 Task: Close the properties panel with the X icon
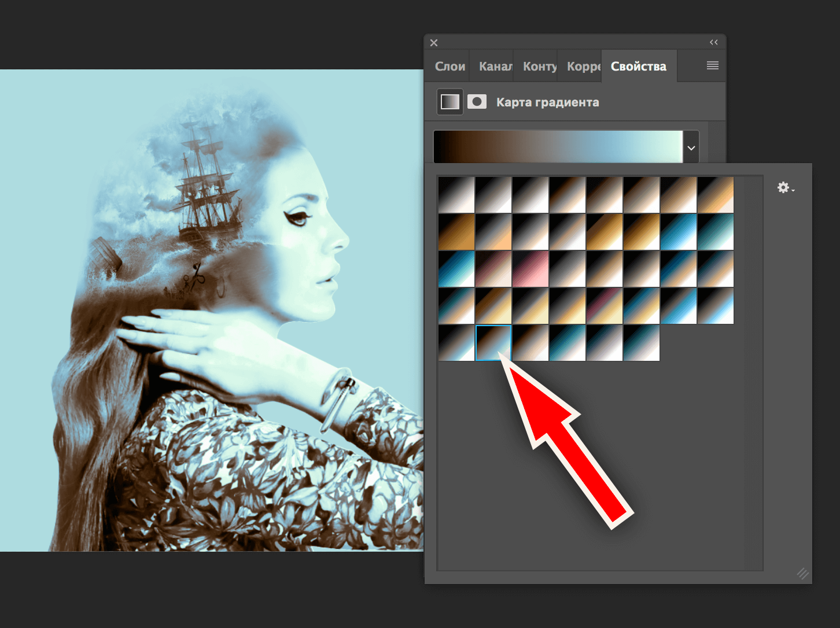coord(434,43)
